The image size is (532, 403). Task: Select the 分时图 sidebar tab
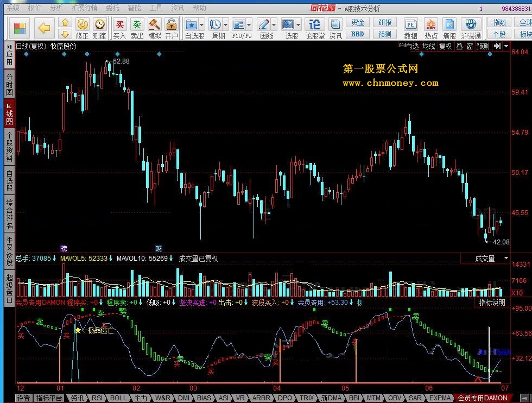[x=9, y=85]
